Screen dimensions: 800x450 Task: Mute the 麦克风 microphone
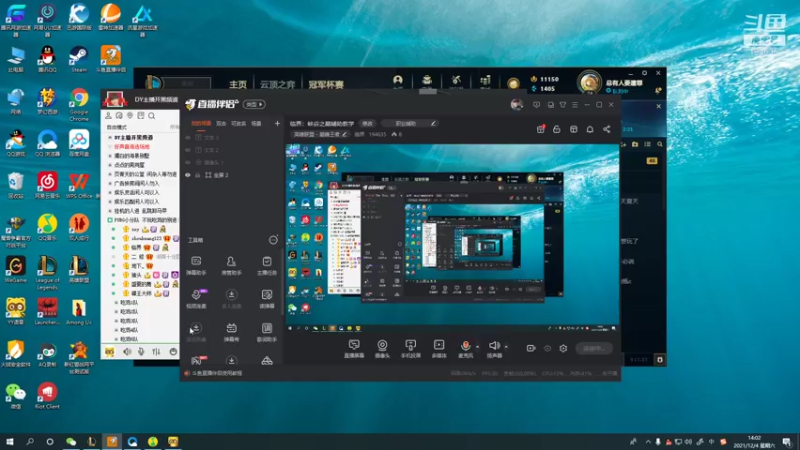point(465,349)
